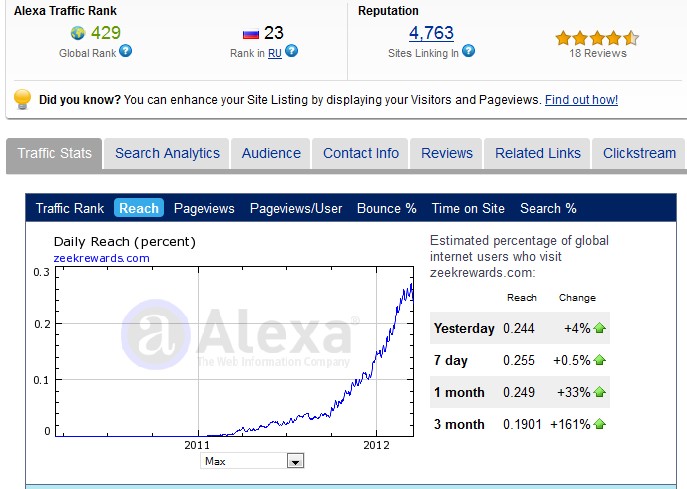Click the green up arrow for 7 day
Image resolution: width=687 pixels, height=489 pixels.
(x=599, y=360)
